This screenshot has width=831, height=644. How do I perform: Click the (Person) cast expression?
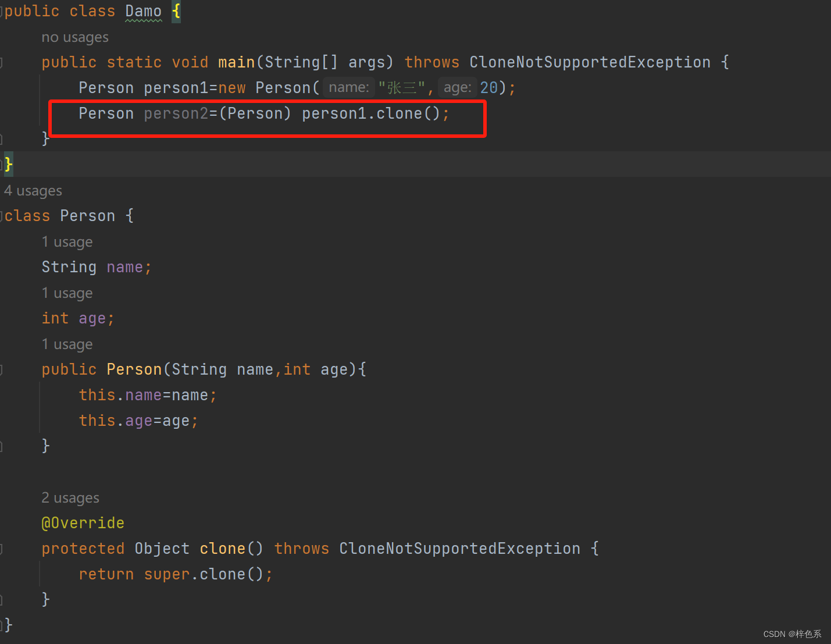tap(255, 113)
